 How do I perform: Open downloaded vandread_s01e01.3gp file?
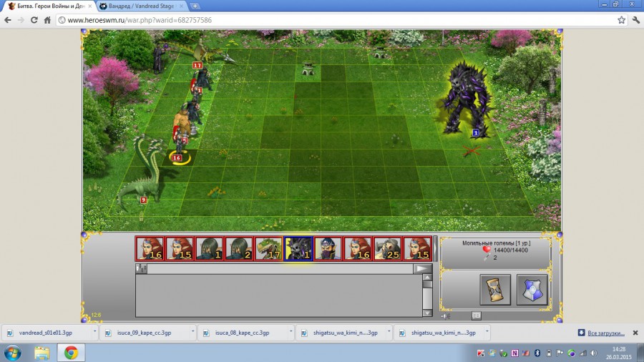[x=47, y=333]
